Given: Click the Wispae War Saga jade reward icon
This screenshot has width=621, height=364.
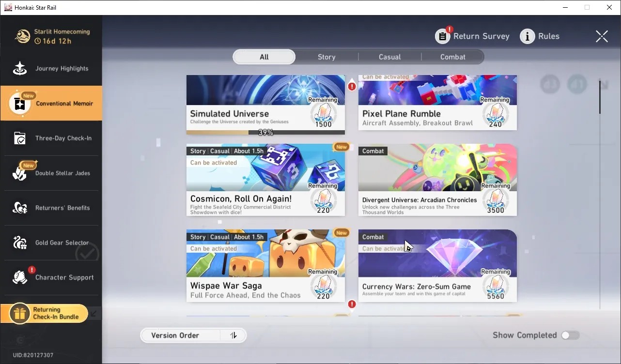Looking at the screenshot, I should 323,287.
